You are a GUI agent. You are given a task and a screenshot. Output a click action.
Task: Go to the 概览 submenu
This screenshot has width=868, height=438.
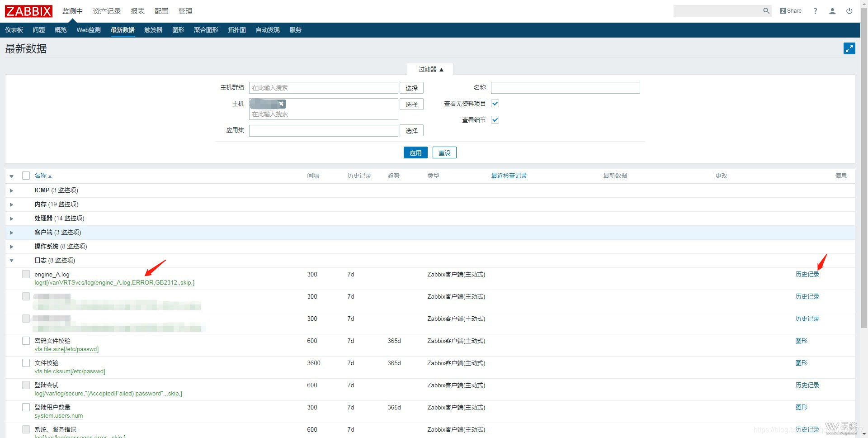coord(61,30)
